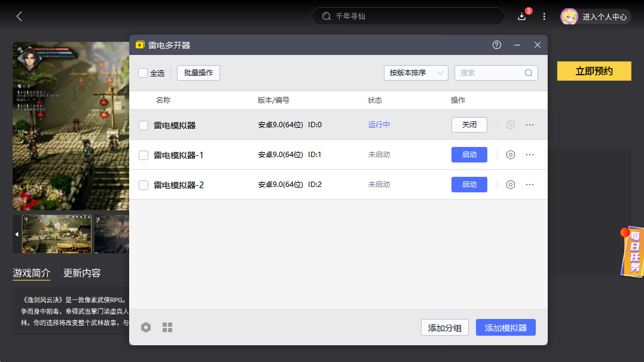Tick the 全选 checkbox
The width and height of the screenshot is (644, 362).
tap(143, 73)
